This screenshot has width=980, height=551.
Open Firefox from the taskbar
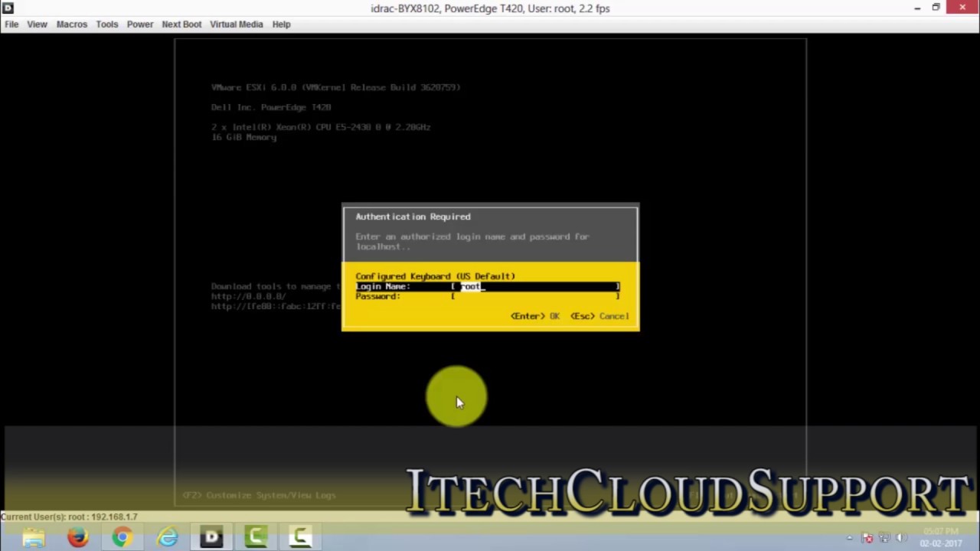[78, 537]
